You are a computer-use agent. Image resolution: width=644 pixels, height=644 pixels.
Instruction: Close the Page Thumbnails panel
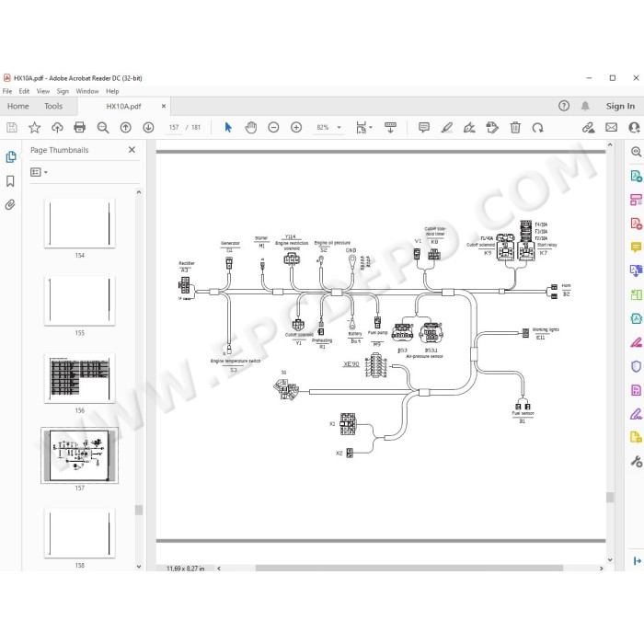coord(132,150)
